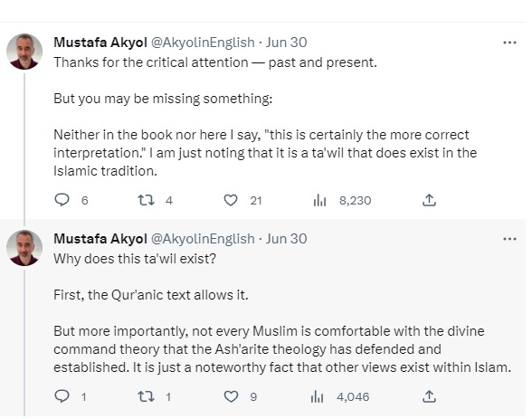
Task: Open the more options menu on first tweet
Action: tap(509, 43)
